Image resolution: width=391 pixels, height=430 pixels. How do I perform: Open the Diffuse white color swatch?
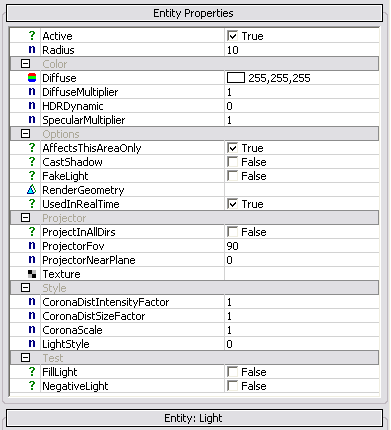236,78
